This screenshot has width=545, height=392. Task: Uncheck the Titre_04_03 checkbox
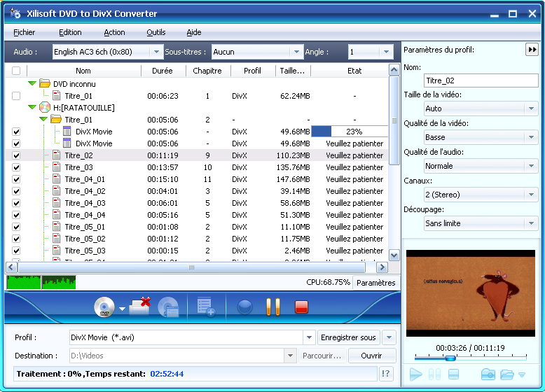pyautogui.click(x=16, y=203)
